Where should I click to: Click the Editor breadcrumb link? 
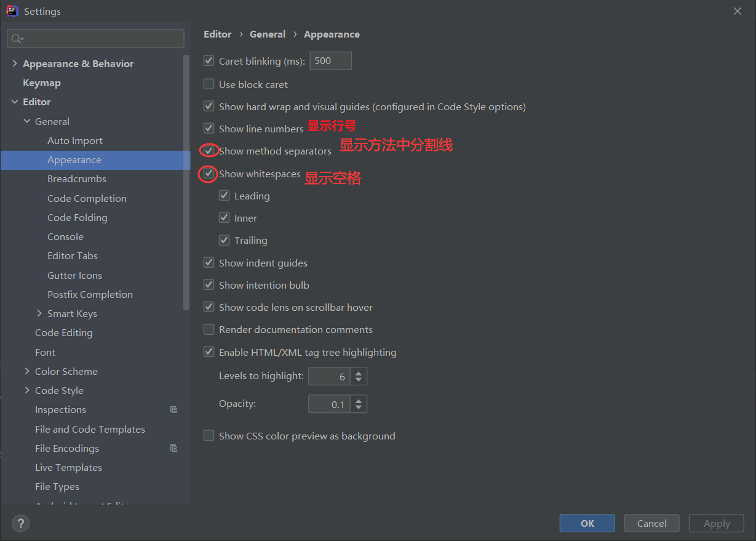(x=218, y=34)
